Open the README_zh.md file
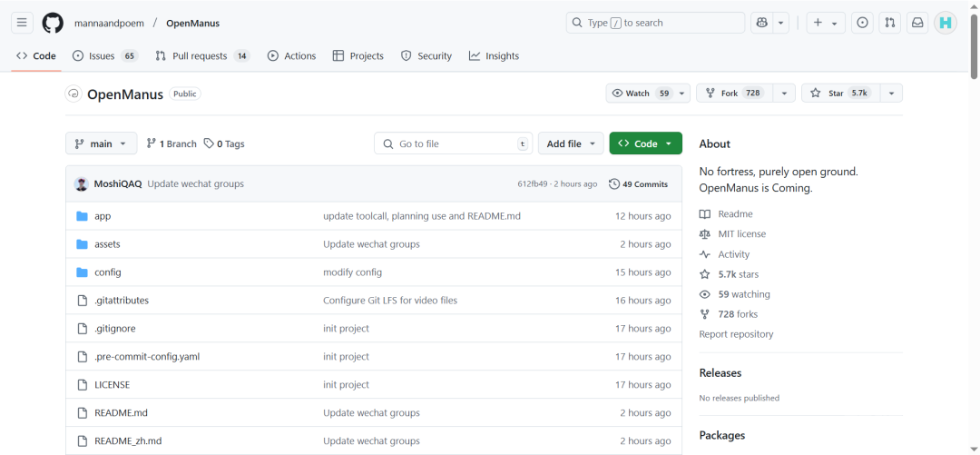The image size is (980, 455). (x=128, y=441)
